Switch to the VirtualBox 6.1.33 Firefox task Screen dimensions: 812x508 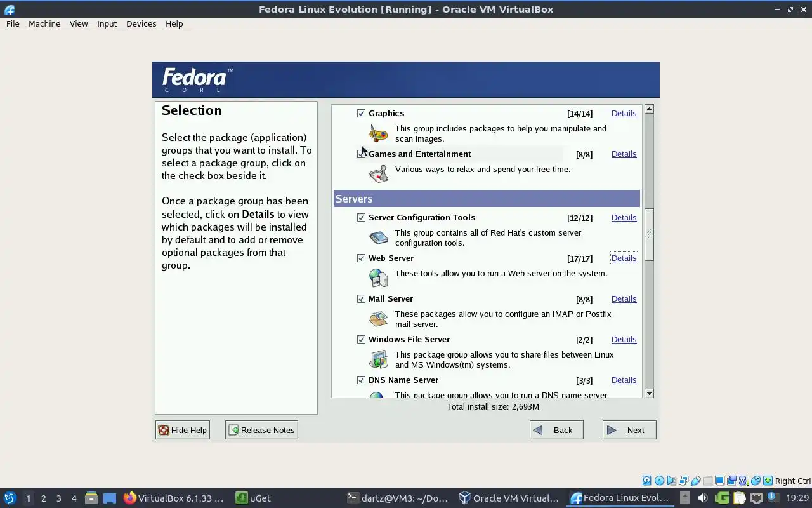coord(174,498)
